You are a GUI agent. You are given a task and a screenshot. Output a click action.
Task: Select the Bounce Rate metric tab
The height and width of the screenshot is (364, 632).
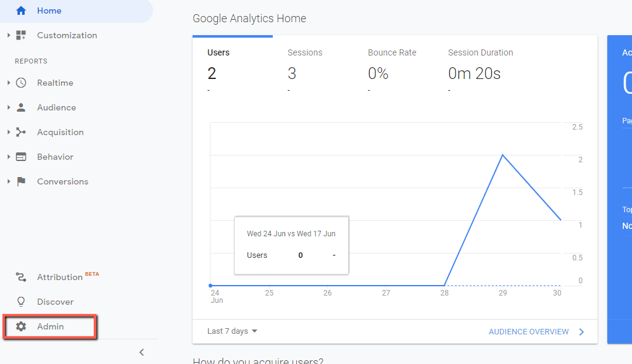[393, 65]
